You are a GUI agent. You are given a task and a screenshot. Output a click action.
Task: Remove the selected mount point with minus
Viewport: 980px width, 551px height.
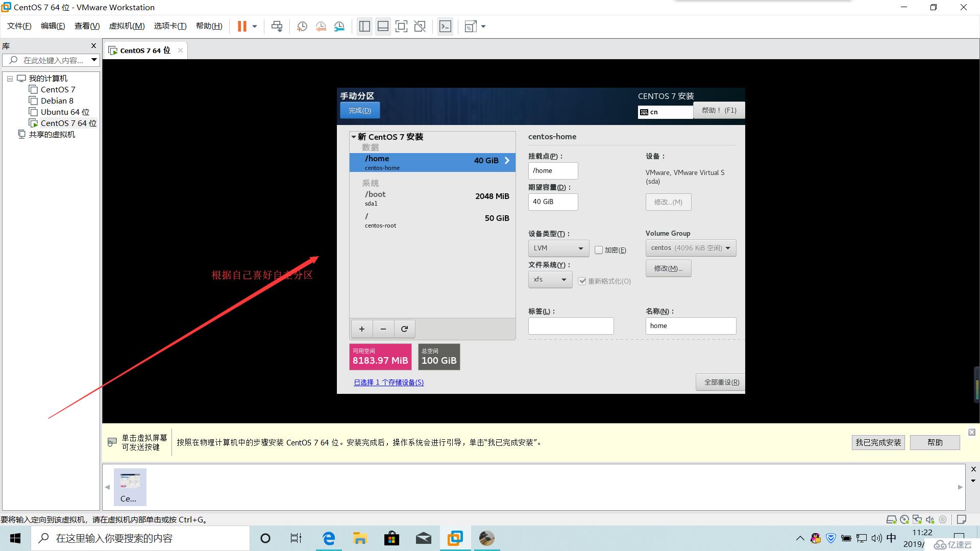click(383, 329)
